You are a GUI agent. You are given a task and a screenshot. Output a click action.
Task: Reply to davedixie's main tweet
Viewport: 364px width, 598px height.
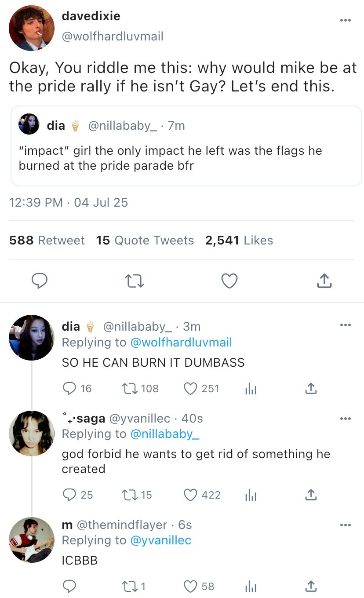(x=39, y=281)
